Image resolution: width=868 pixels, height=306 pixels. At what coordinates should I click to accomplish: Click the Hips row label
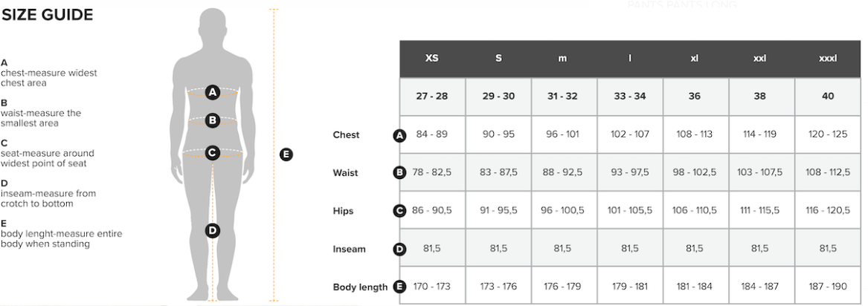point(343,211)
